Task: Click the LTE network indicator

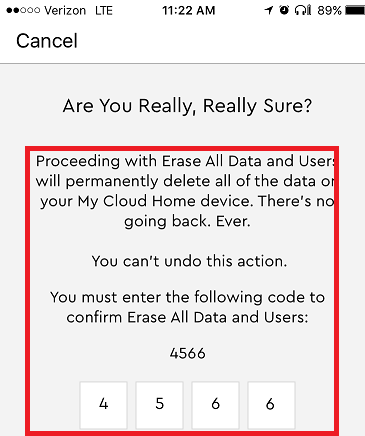Action: pos(104,11)
